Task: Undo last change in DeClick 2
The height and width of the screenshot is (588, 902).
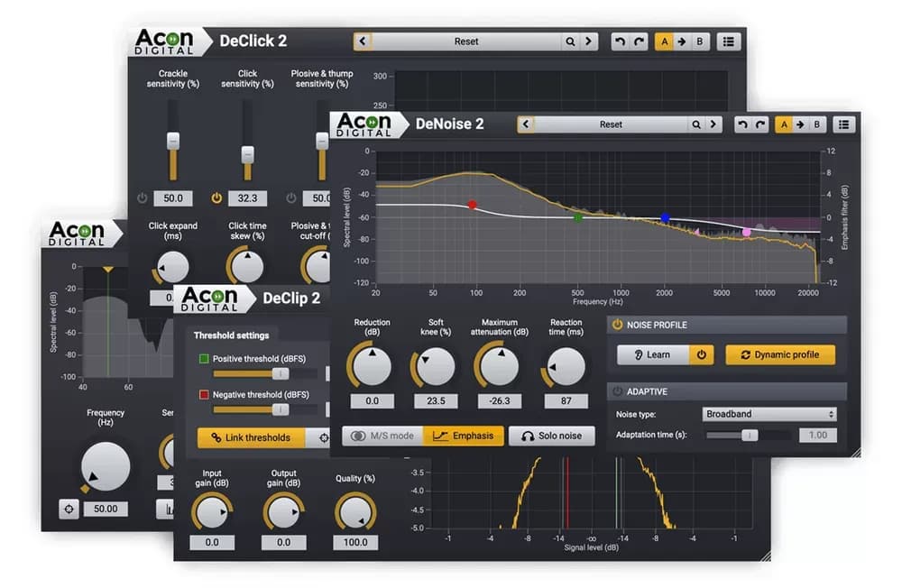Action: [621, 41]
